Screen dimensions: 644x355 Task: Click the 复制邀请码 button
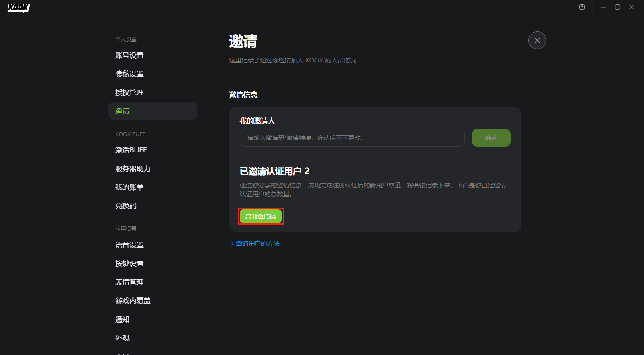pos(260,216)
